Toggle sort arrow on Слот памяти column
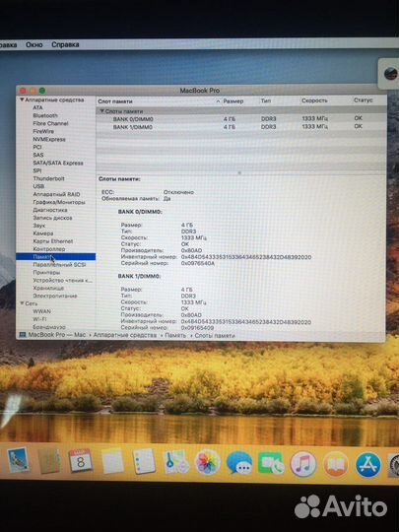 [x=218, y=101]
